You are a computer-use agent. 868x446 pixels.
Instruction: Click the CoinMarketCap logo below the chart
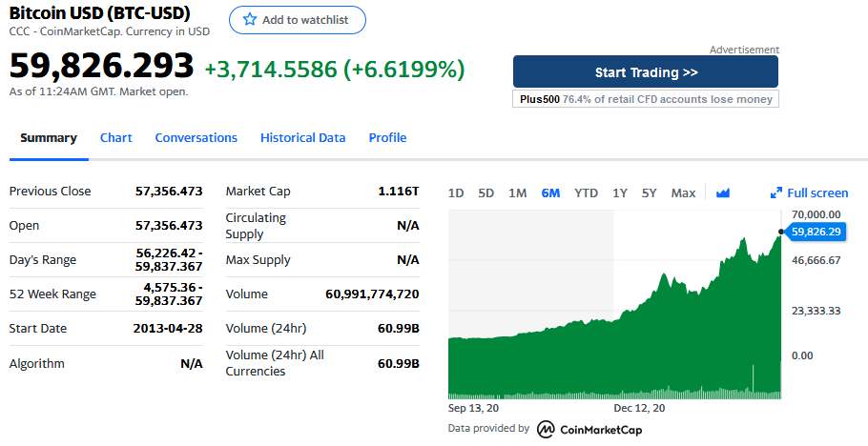click(589, 429)
